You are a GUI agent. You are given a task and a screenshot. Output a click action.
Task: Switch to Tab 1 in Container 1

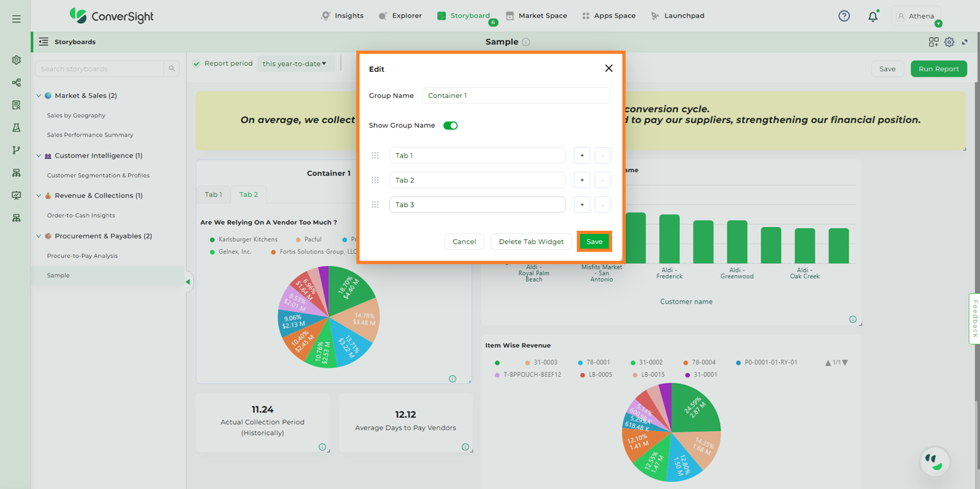coord(213,195)
